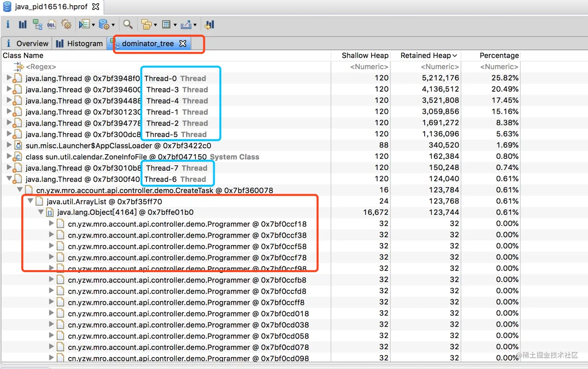Collapse the java.util.ArrayList node arrow
Viewport: 588px width, 369px height.
click(30, 201)
